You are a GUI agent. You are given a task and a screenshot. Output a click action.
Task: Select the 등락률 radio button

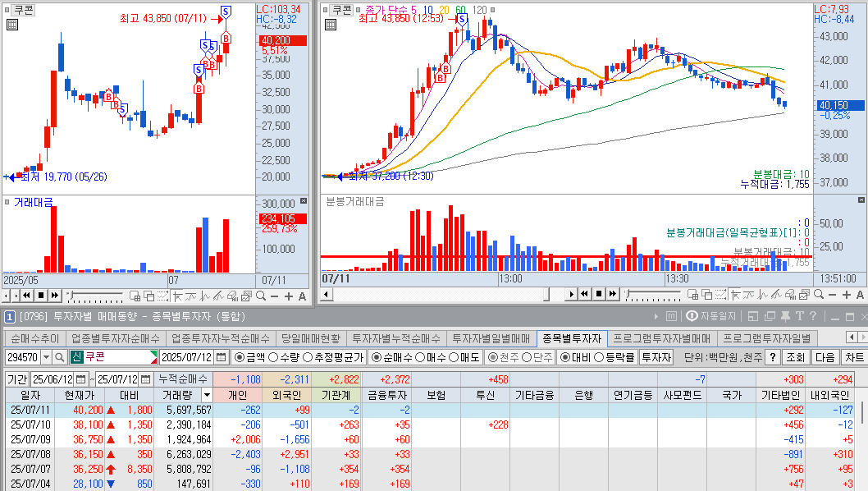(598, 357)
